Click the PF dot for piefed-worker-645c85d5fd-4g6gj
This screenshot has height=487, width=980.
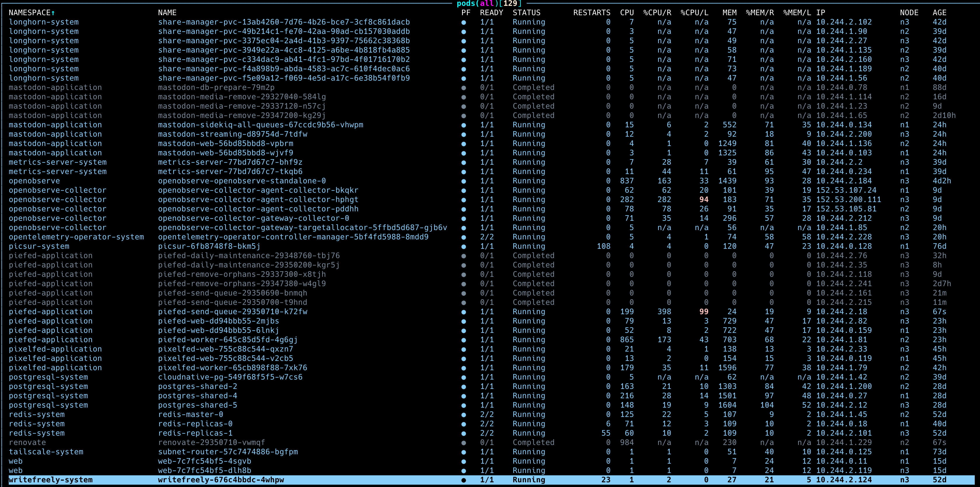coord(463,339)
